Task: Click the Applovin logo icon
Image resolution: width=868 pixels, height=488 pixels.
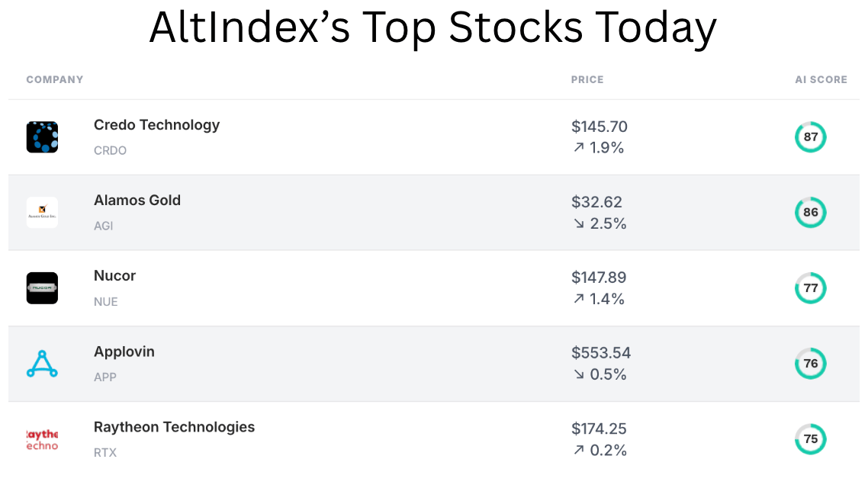Action: click(x=42, y=364)
